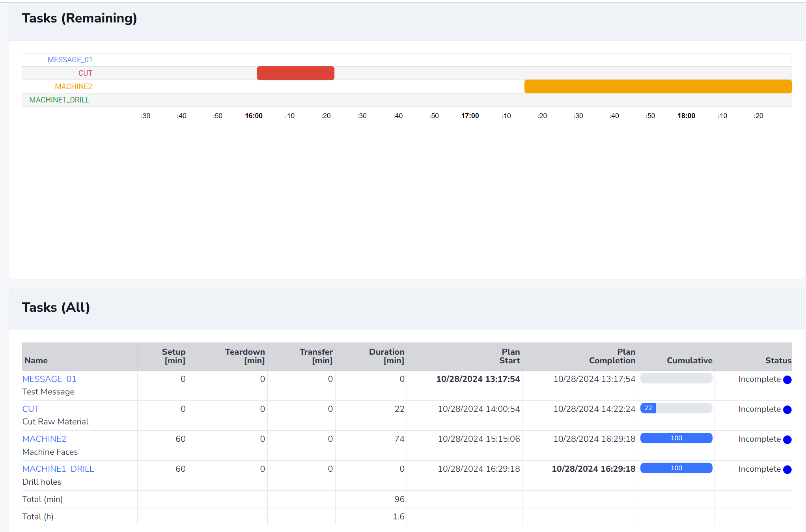Click the MACHINE2 label in the Gantt chart
This screenshot has width=806, height=532.
pos(73,86)
